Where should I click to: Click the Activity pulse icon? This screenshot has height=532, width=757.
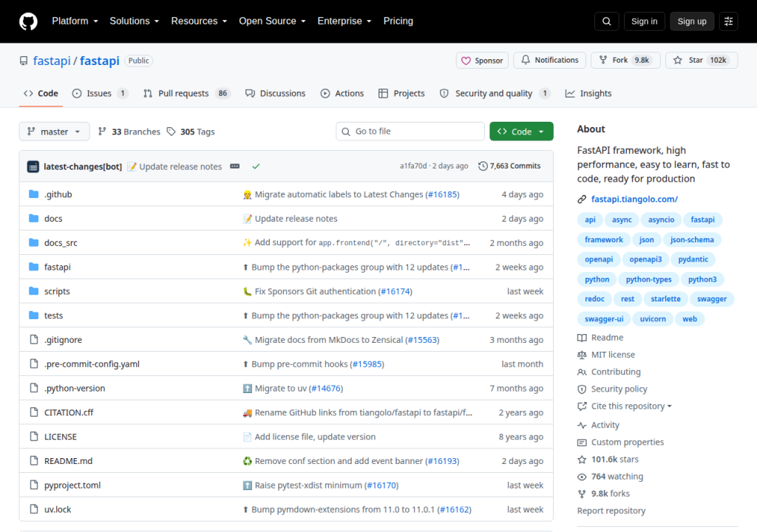pyautogui.click(x=582, y=426)
